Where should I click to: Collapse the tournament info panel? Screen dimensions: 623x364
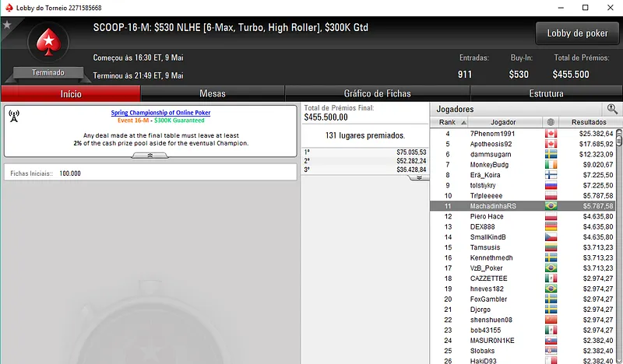click(150, 156)
